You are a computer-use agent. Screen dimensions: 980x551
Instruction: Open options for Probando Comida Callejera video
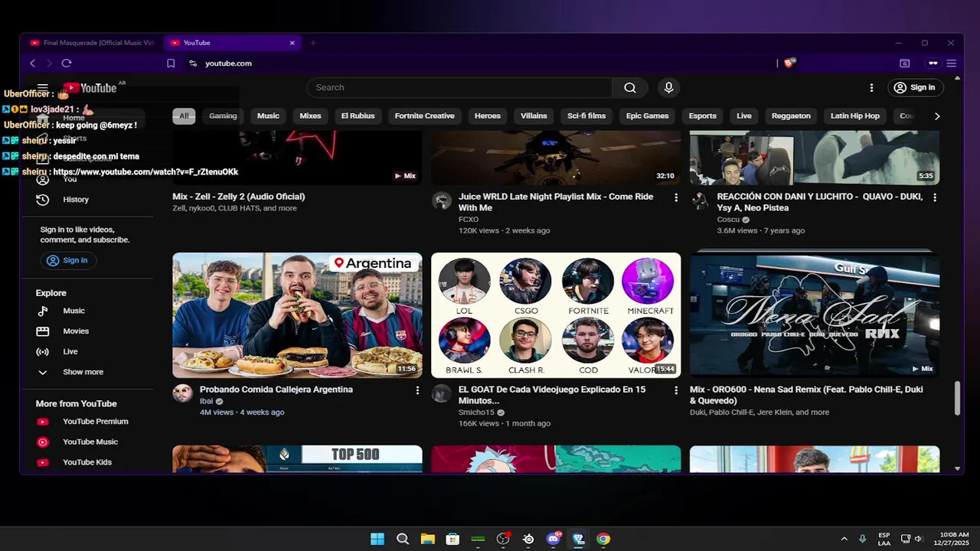click(417, 390)
